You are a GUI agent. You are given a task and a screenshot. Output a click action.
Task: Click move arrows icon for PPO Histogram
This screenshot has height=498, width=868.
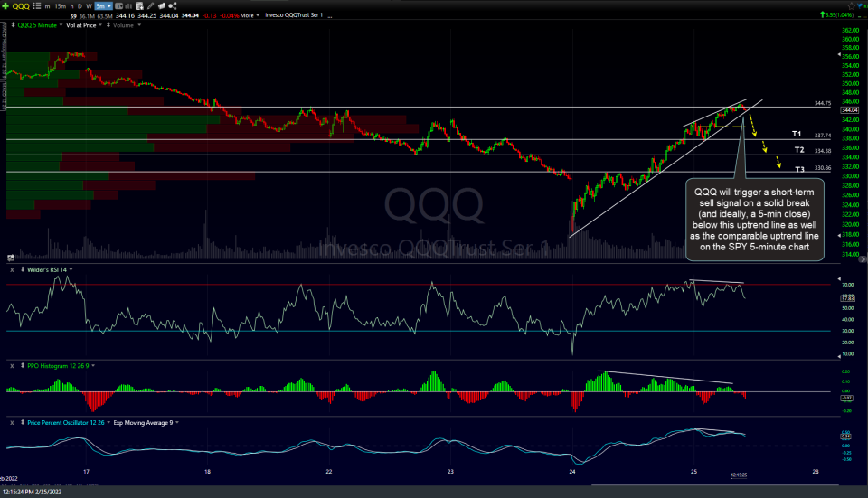point(23,366)
